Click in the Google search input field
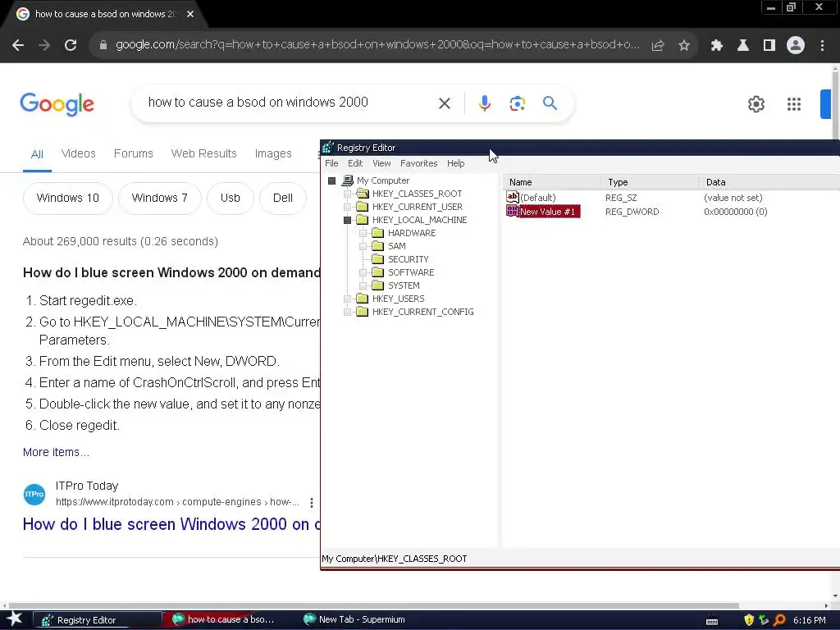 point(290,103)
